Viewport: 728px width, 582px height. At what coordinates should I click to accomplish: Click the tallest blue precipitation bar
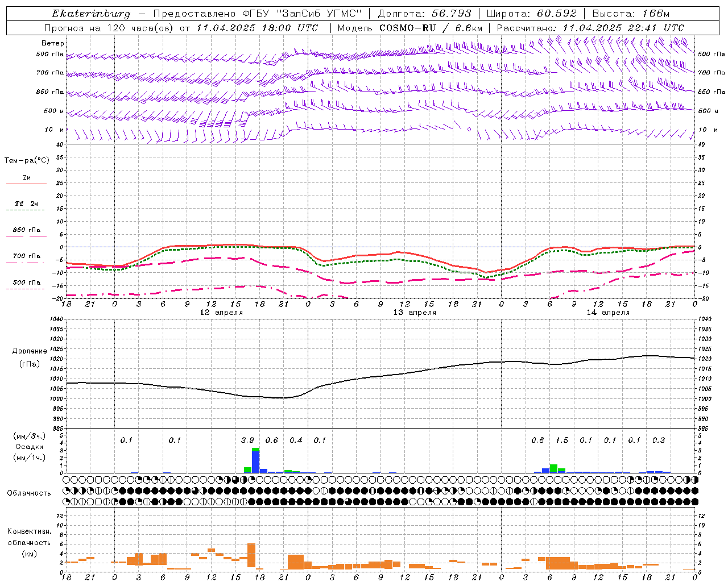[x=255, y=462]
